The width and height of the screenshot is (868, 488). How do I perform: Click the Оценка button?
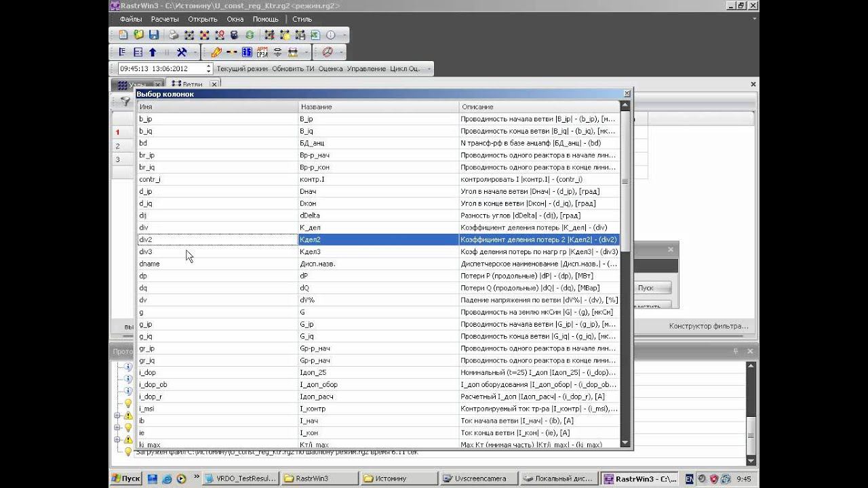coord(330,68)
